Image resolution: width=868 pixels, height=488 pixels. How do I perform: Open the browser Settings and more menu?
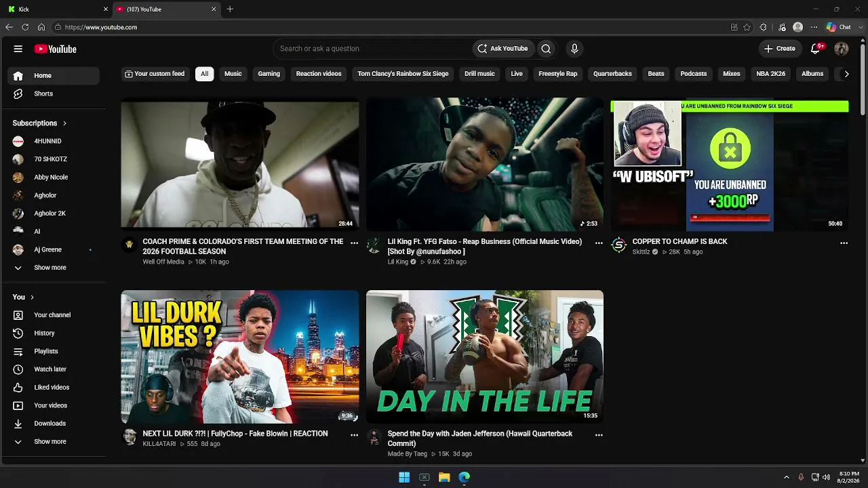click(x=814, y=27)
